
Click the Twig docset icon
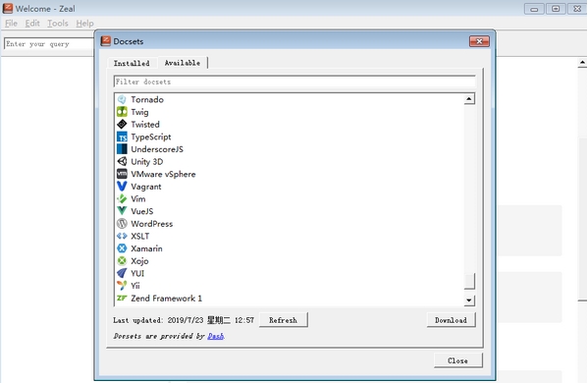[x=122, y=112]
